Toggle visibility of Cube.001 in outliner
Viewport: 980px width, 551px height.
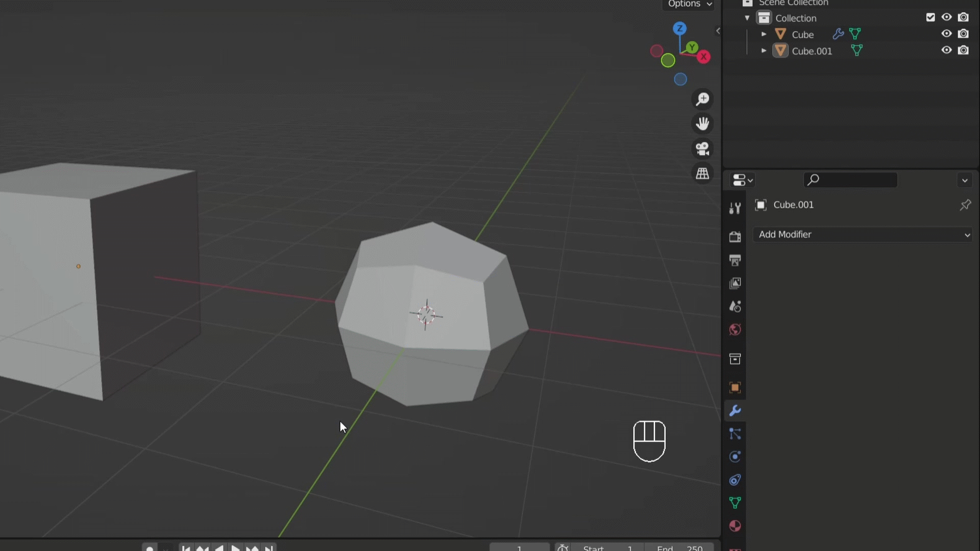coord(946,51)
